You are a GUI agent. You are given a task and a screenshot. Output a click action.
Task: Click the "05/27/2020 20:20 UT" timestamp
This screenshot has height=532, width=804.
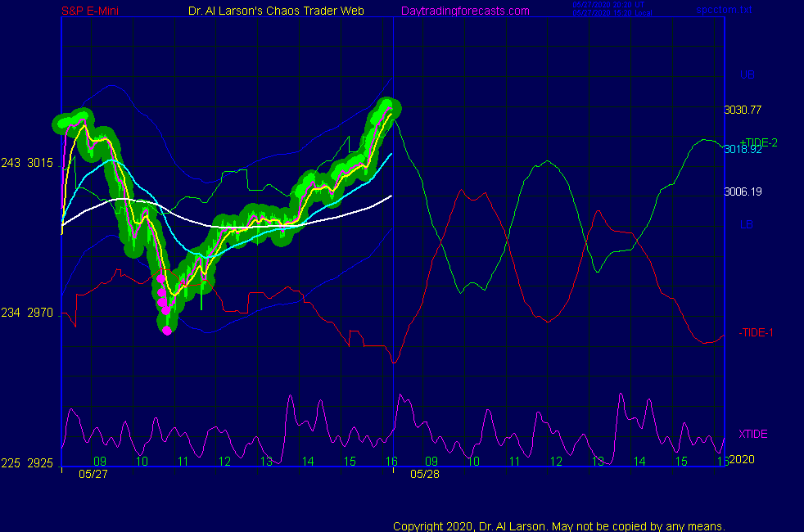[x=608, y=5]
